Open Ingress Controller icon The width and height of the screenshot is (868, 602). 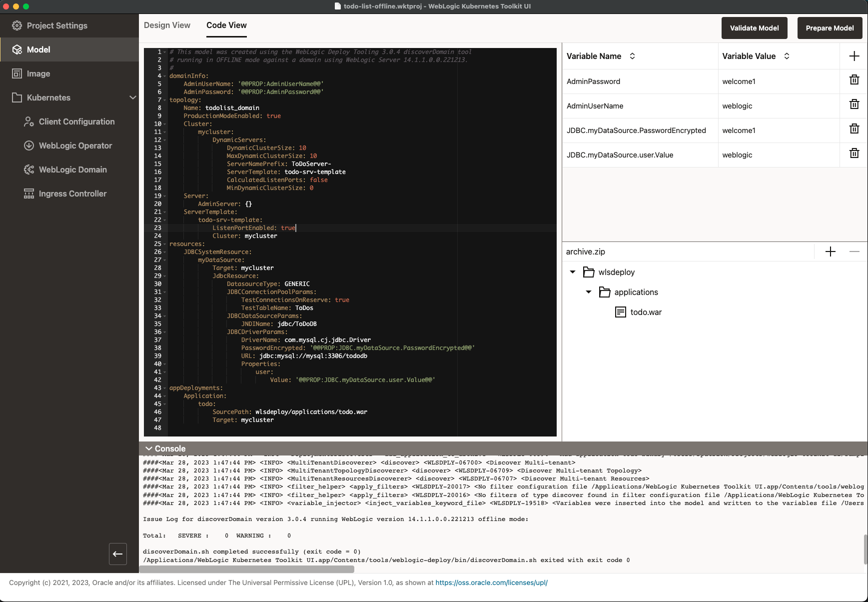click(29, 193)
